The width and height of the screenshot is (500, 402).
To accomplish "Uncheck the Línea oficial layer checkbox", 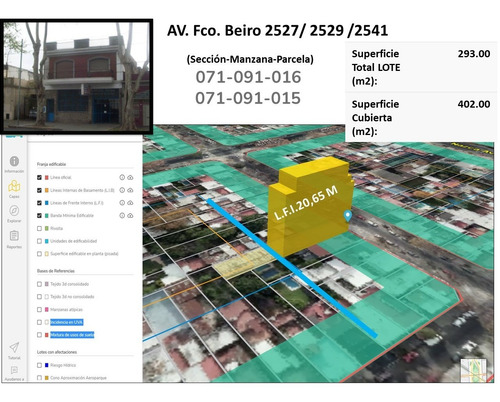I will click(39, 177).
